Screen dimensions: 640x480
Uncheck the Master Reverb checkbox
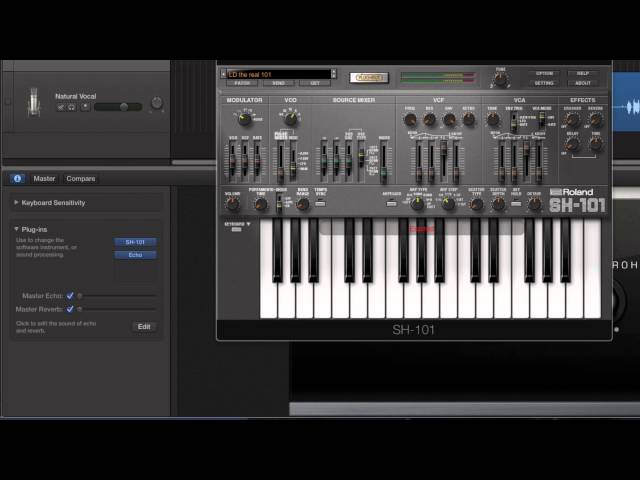point(70,309)
